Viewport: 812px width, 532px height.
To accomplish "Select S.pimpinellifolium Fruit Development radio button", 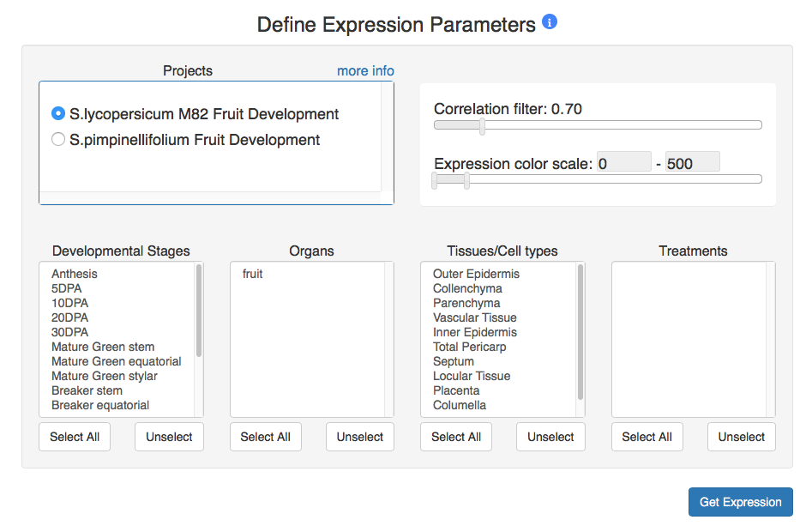I will (58, 140).
